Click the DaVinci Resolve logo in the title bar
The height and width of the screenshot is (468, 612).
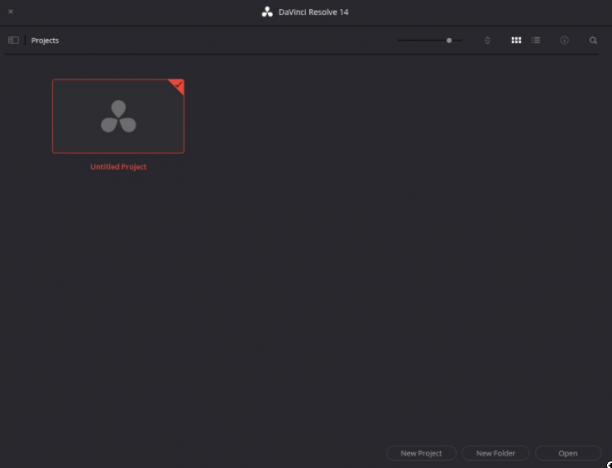tap(267, 12)
